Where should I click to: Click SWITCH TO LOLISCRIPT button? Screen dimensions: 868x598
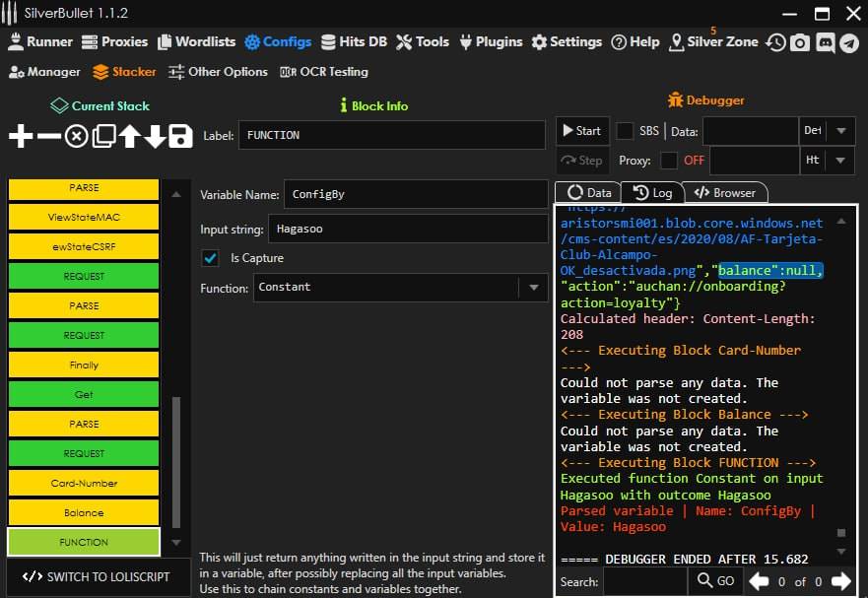pos(96,576)
